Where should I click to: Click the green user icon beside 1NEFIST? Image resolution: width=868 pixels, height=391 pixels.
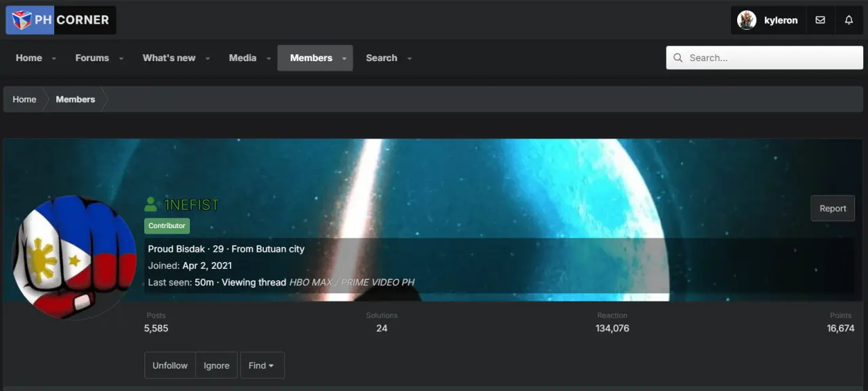coord(151,204)
